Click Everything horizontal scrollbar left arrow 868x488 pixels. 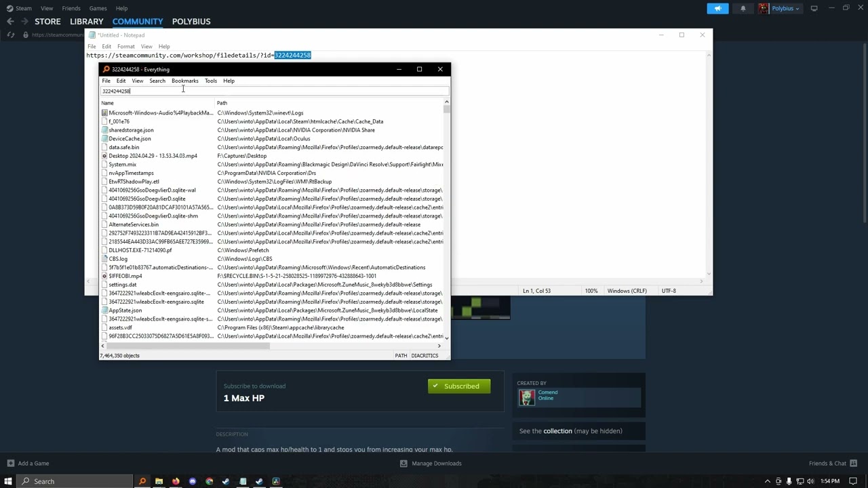pos(103,346)
